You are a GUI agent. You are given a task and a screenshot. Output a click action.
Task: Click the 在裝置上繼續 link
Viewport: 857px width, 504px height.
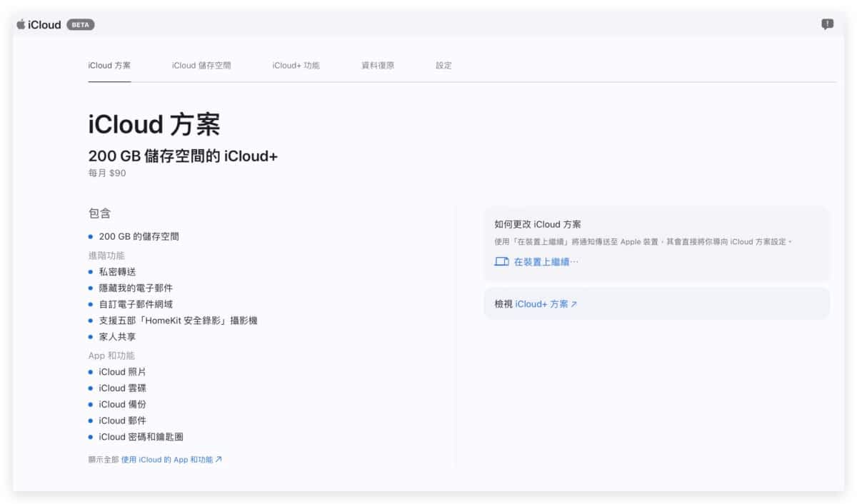(546, 262)
